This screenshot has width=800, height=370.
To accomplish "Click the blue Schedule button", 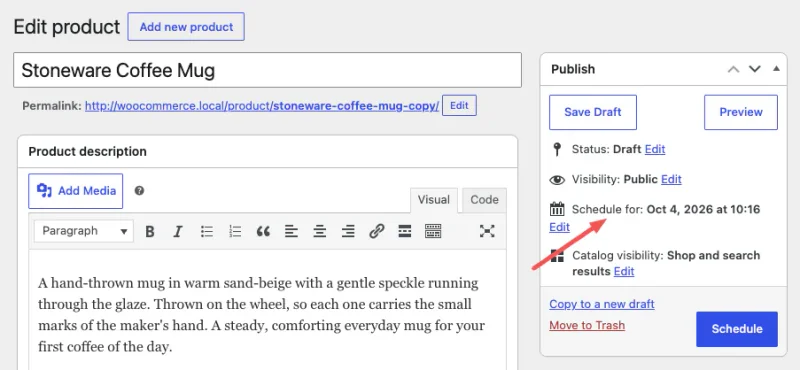I will (x=737, y=329).
